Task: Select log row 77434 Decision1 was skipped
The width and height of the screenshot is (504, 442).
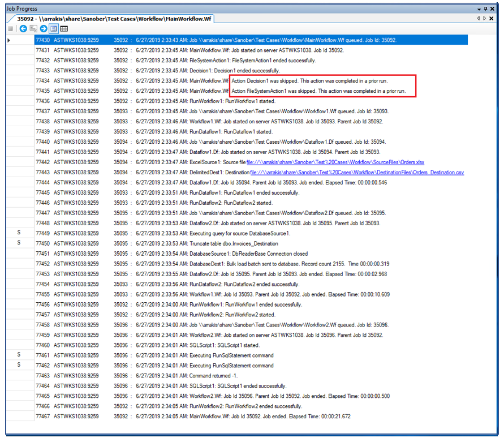Action: 226,81
